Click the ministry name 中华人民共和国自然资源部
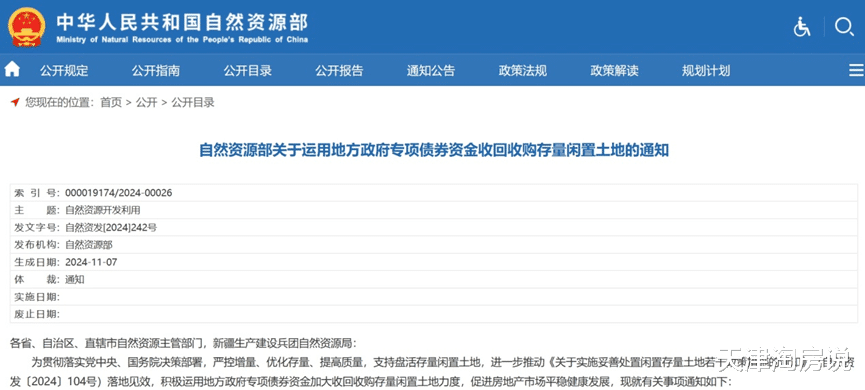865x390 pixels. [x=182, y=22]
